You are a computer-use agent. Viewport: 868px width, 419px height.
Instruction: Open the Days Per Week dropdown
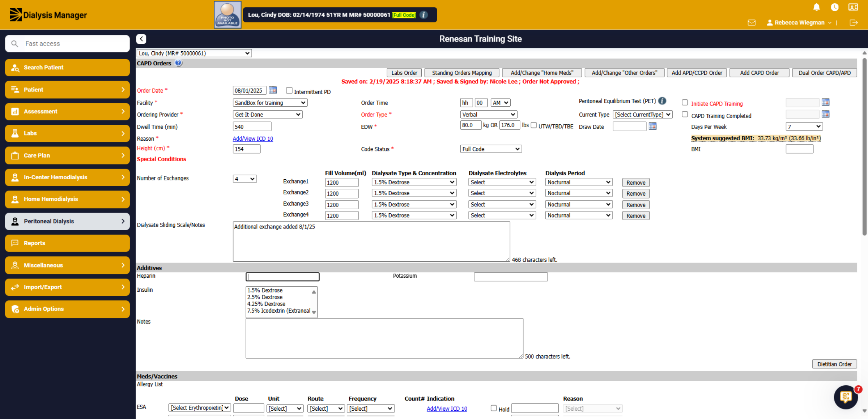point(804,127)
